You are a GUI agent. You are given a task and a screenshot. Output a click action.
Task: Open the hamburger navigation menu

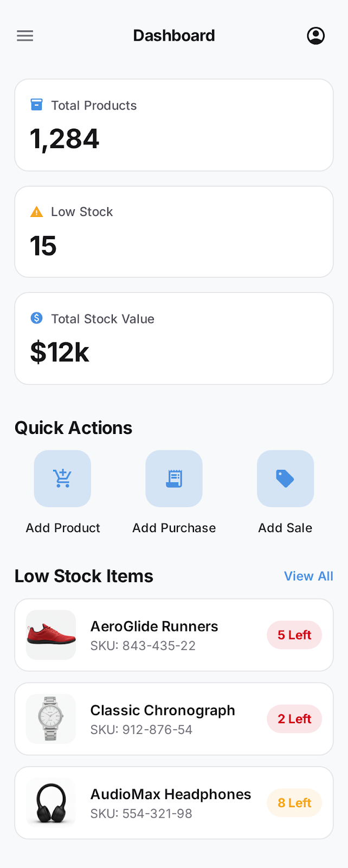pos(24,35)
